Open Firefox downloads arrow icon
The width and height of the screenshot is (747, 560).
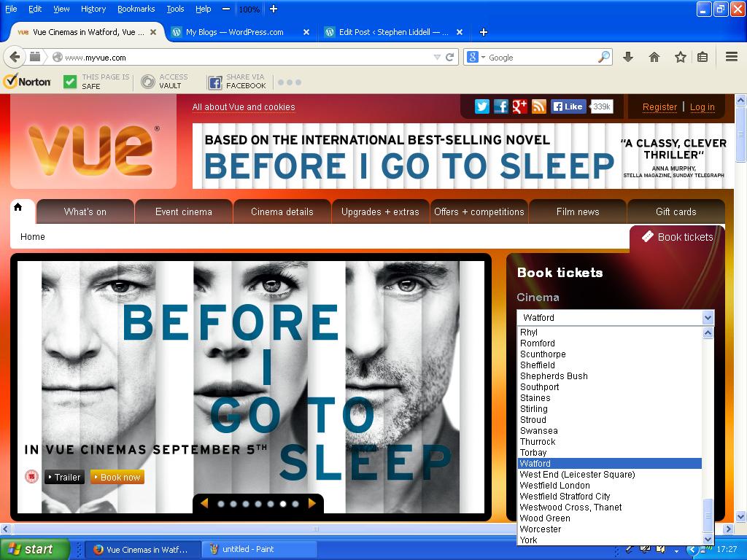tap(627, 57)
